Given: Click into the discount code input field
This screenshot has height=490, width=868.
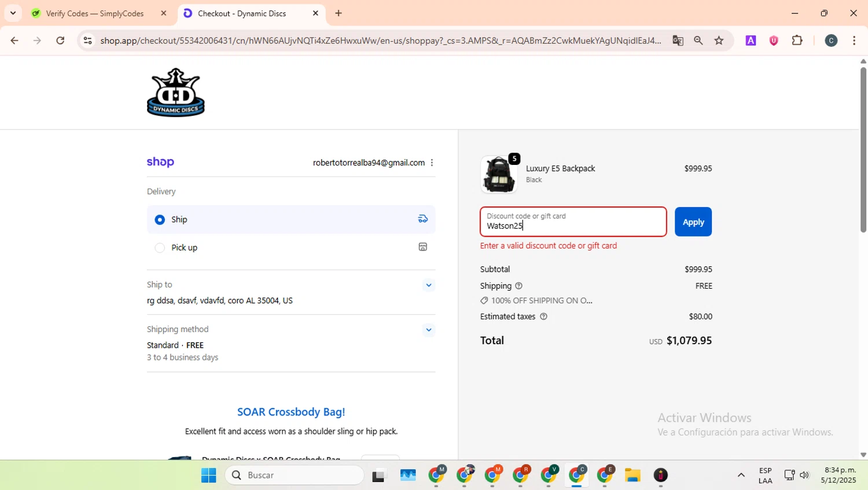Looking at the screenshot, I should coord(573,222).
